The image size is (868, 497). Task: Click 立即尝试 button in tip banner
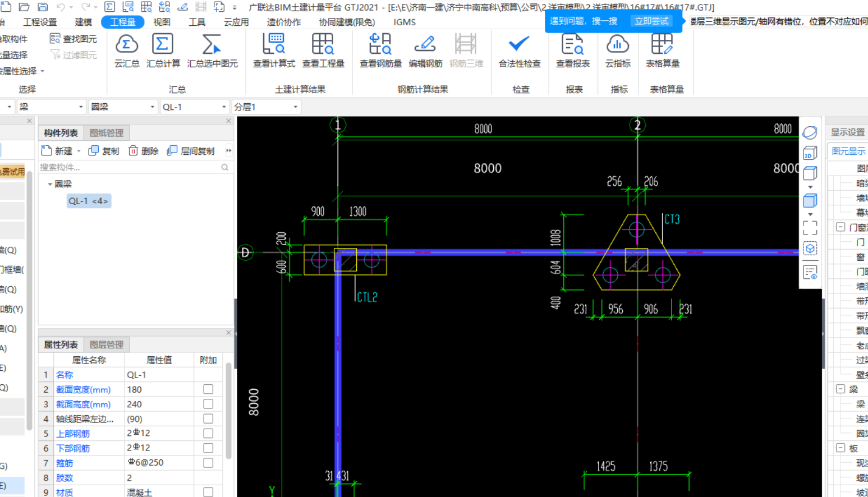point(651,21)
